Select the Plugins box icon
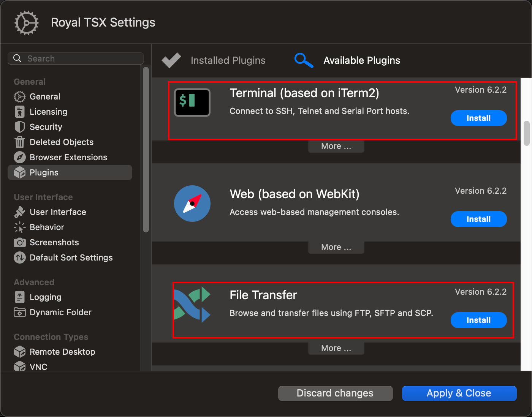 point(20,172)
